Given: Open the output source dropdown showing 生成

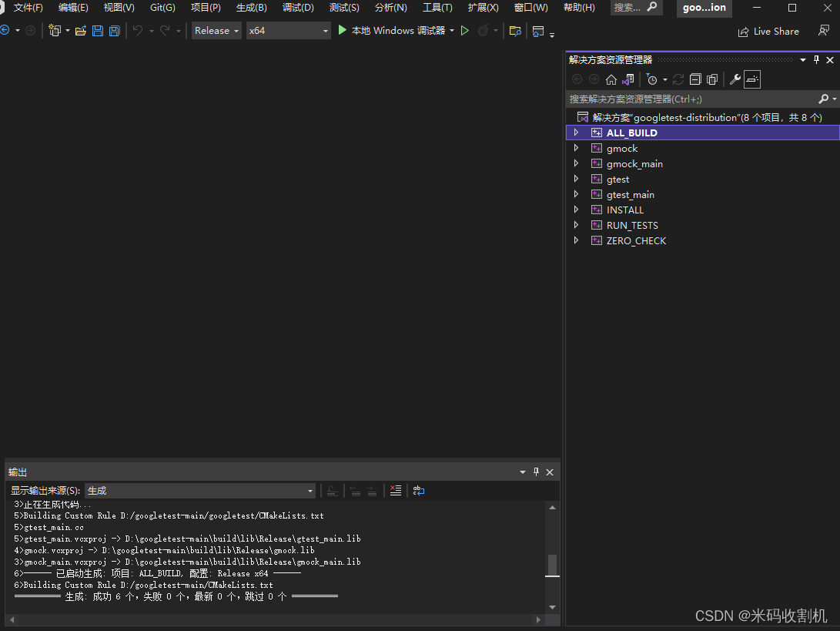Looking at the screenshot, I should [x=200, y=491].
